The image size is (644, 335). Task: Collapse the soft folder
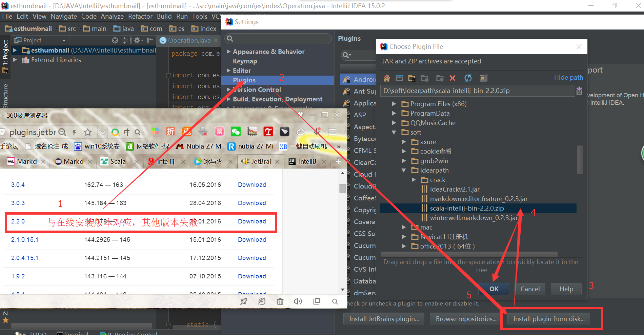coord(394,132)
